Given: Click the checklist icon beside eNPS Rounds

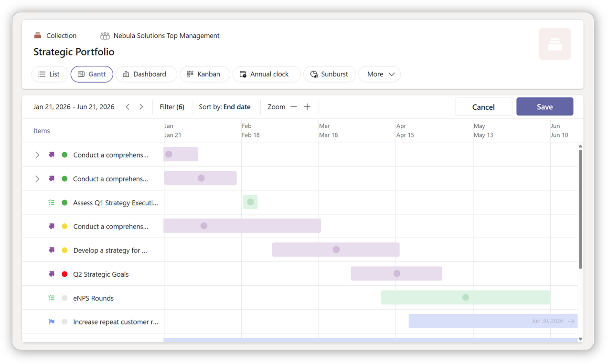Looking at the screenshot, I should point(52,298).
